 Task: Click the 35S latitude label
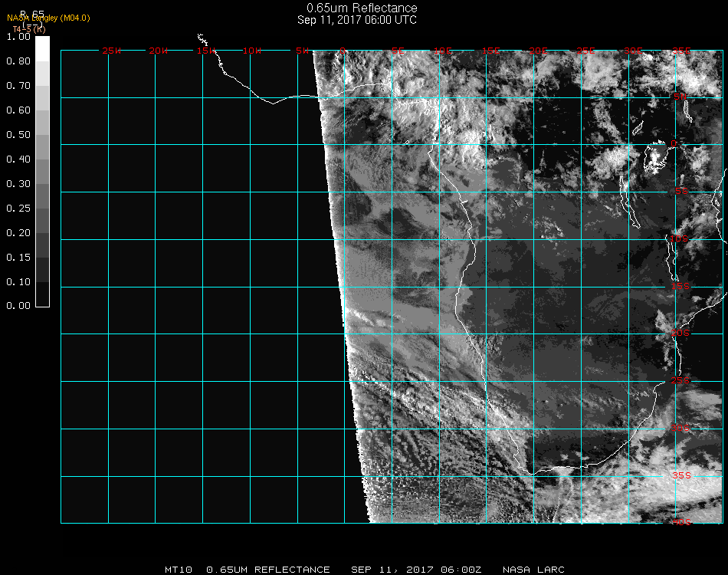(681, 475)
